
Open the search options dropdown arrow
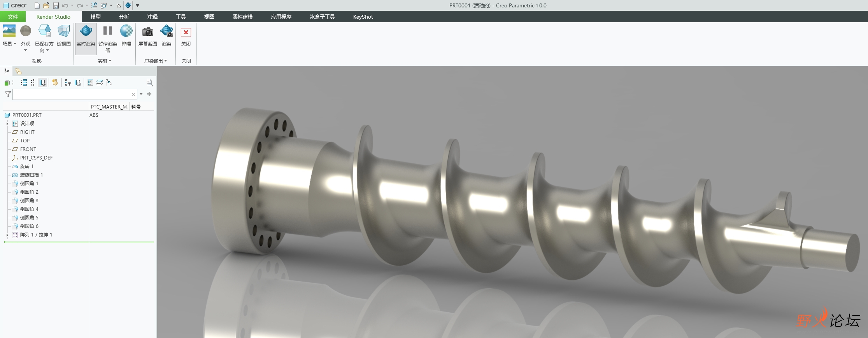[141, 94]
